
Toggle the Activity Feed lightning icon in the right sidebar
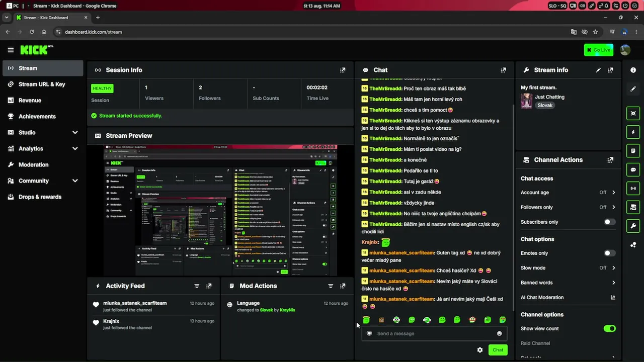(633, 132)
